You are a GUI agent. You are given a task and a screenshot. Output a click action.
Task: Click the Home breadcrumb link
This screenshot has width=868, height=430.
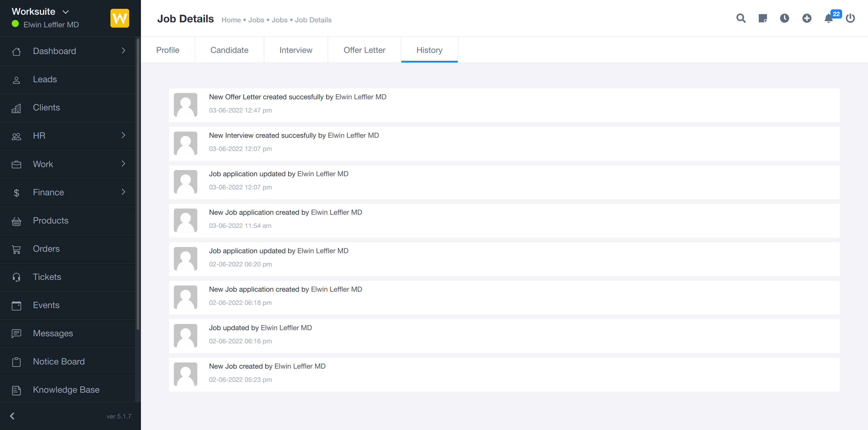(231, 20)
